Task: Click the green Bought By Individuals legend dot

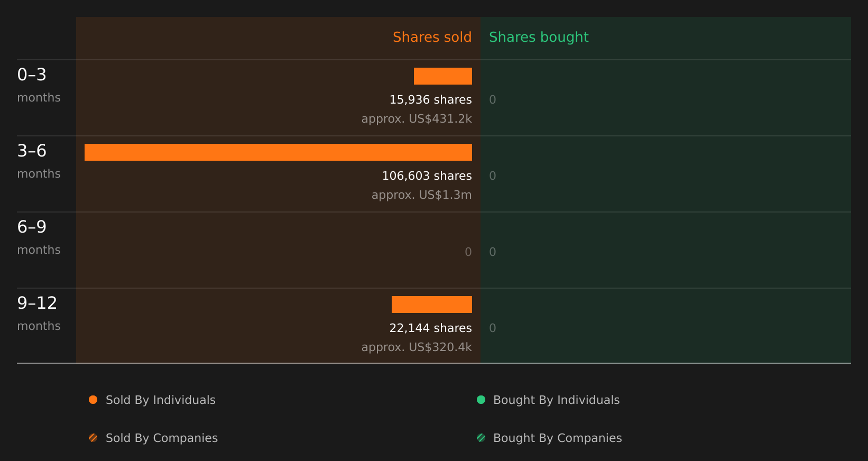Action: pos(481,400)
